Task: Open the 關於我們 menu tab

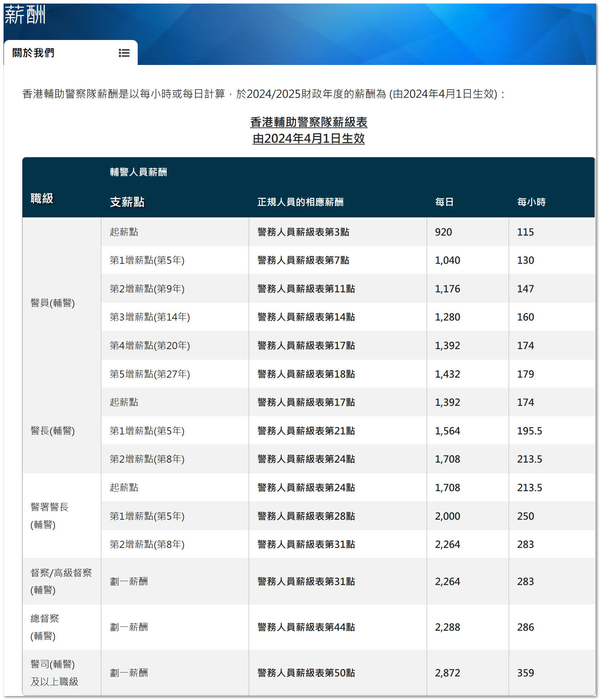Action: pos(34,53)
